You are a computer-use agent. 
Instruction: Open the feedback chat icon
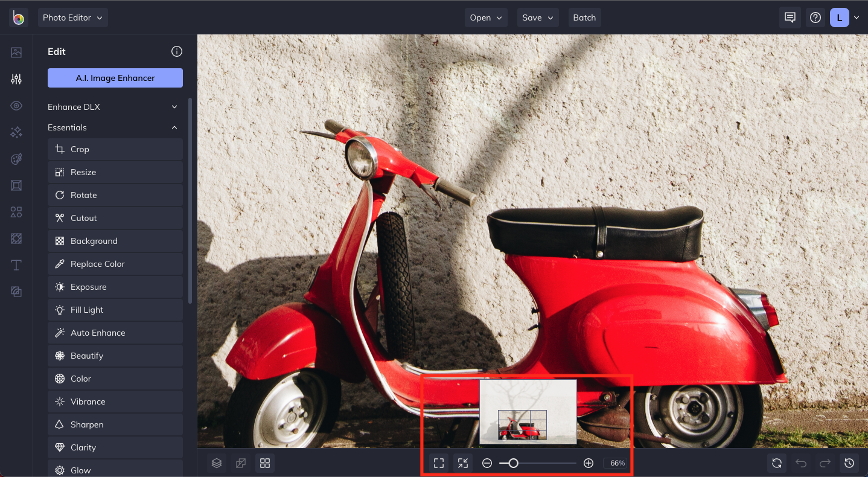click(x=790, y=18)
